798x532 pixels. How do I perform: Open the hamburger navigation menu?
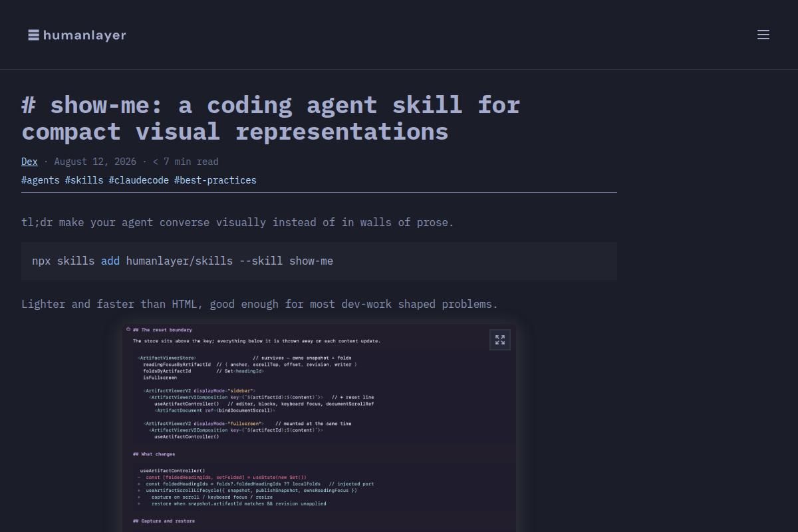763,35
